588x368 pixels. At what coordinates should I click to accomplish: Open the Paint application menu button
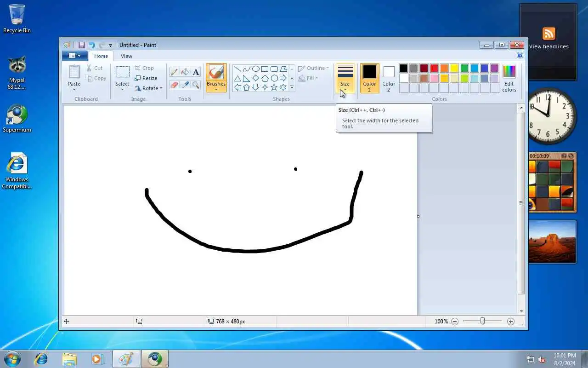pos(74,56)
